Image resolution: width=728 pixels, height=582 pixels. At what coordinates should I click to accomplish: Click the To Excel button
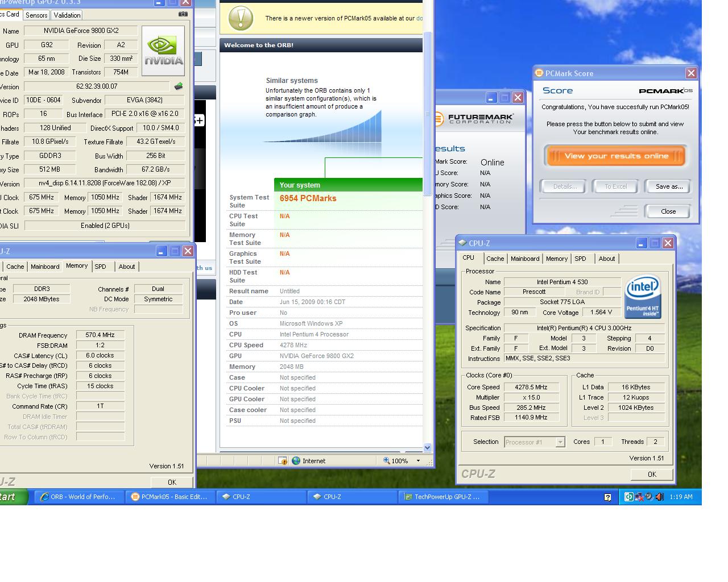coord(616,186)
